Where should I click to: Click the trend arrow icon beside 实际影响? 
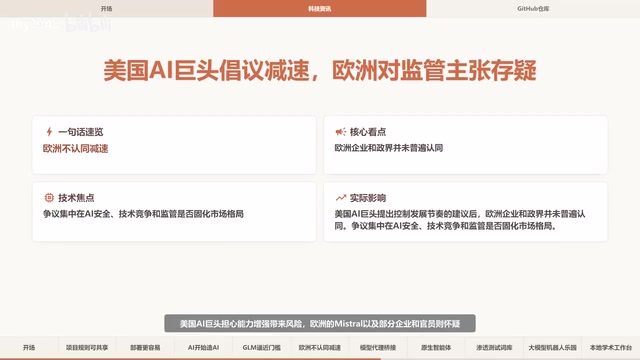tap(340, 198)
